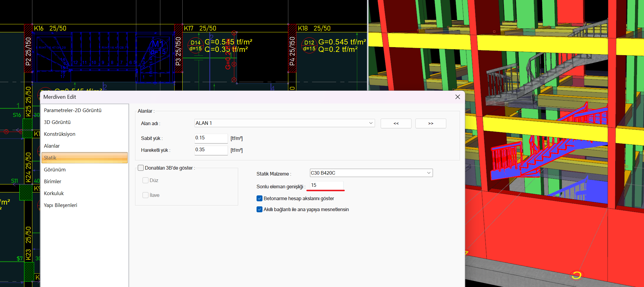Image resolution: width=644 pixels, height=287 pixels.
Task: Focus the Hareketli yük value field
Action: point(211,150)
